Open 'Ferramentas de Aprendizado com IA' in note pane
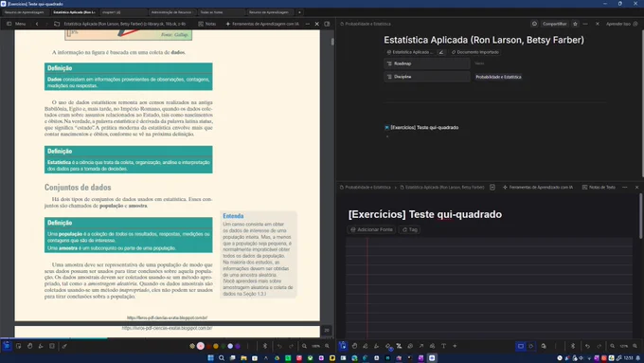The height and width of the screenshot is (363, 644). [538, 187]
